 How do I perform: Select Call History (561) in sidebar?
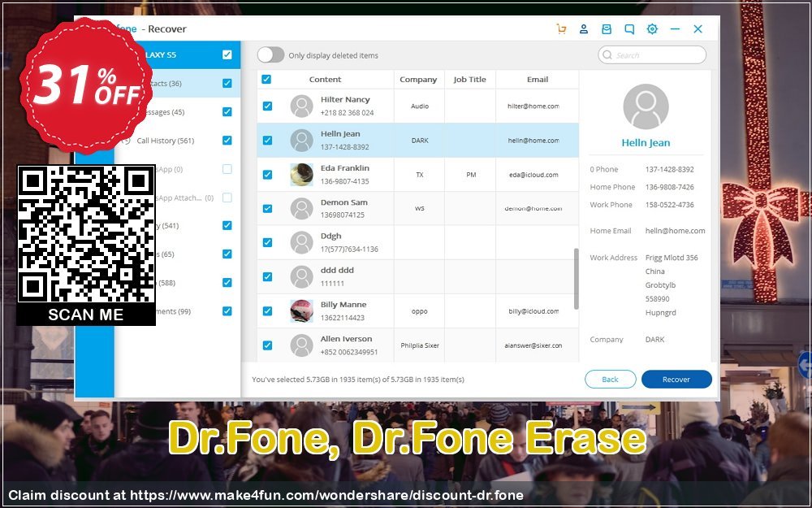(165, 141)
